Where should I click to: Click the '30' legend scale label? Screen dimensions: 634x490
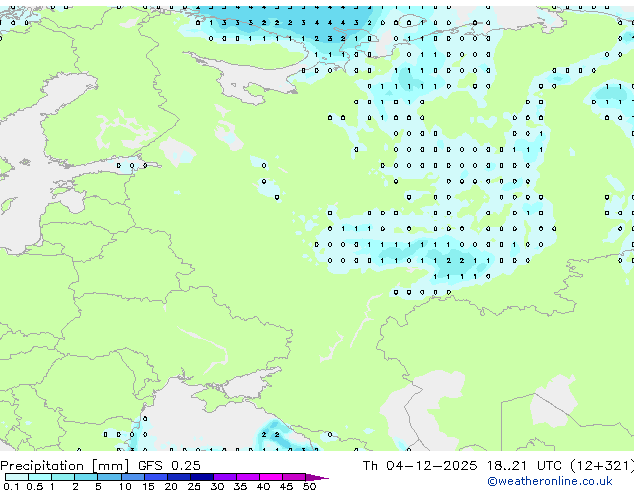(218, 486)
